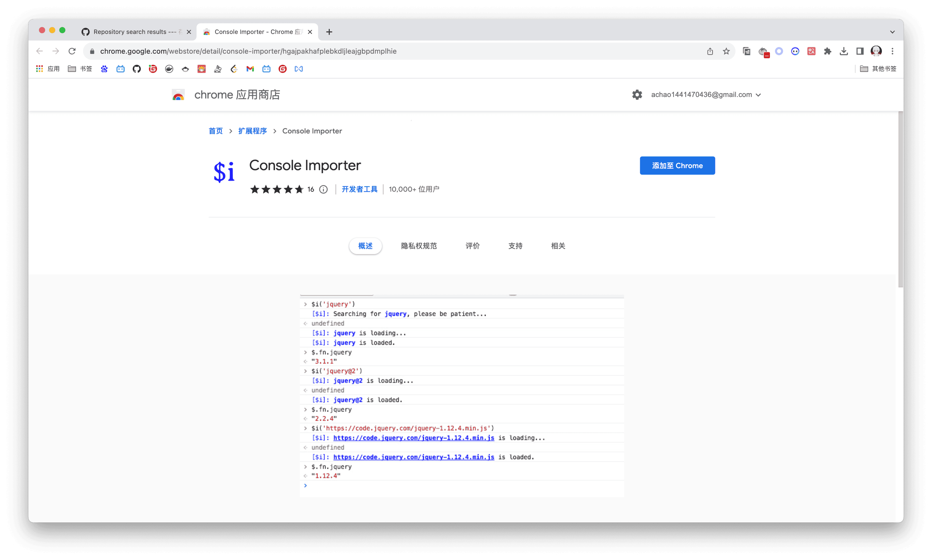Open the Chrome three-dot menu
932x560 pixels.
892,51
